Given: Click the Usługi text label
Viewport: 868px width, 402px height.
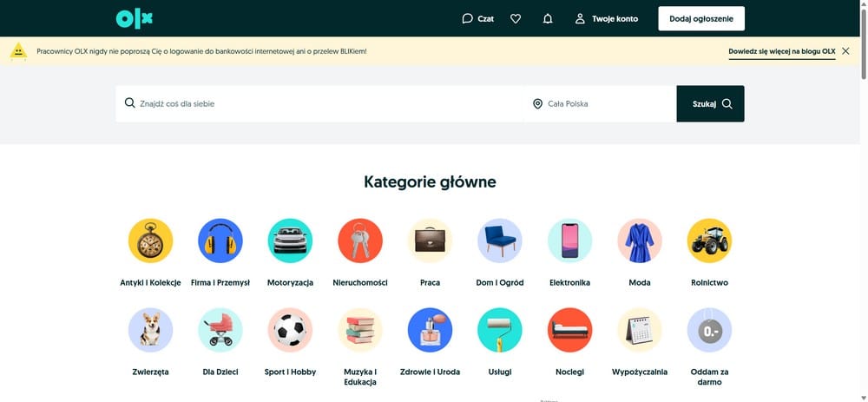Looking at the screenshot, I should pyautogui.click(x=499, y=372).
